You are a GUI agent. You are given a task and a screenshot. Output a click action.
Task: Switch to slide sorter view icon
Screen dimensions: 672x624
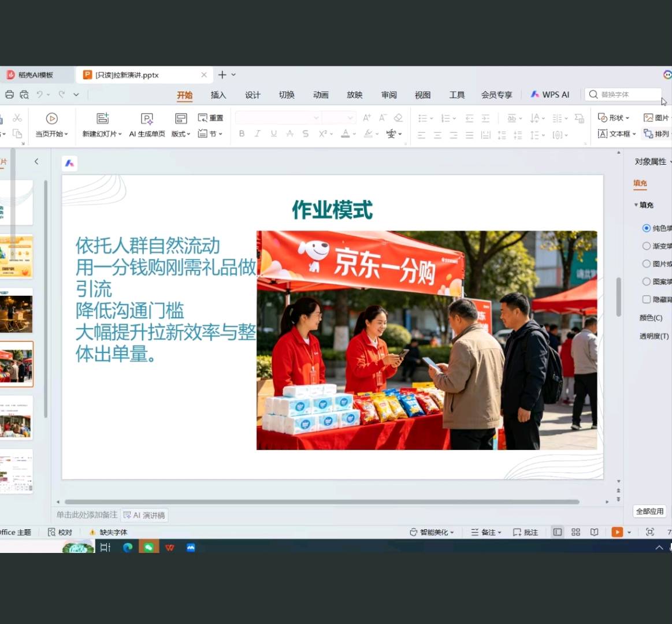(576, 532)
